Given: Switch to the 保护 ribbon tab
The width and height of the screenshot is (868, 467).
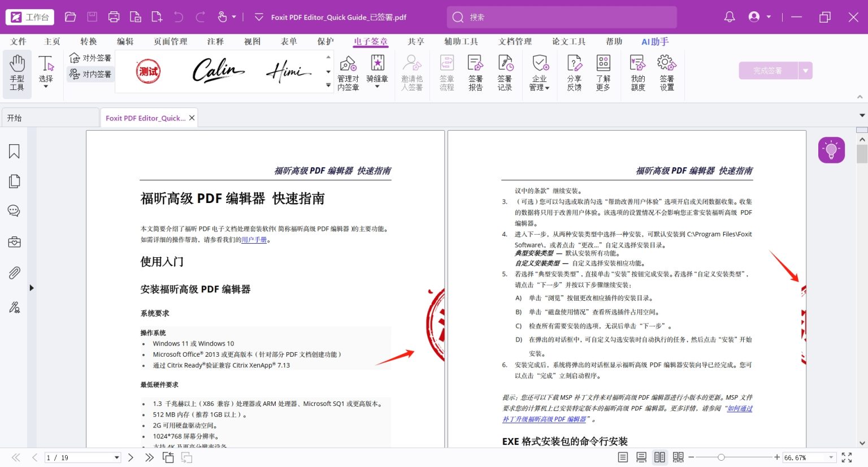Looking at the screenshot, I should (325, 41).
